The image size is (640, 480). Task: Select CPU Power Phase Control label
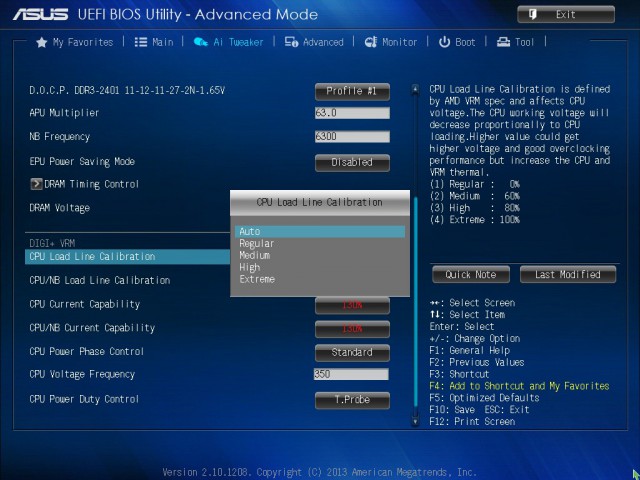click(x=87, y=351)
